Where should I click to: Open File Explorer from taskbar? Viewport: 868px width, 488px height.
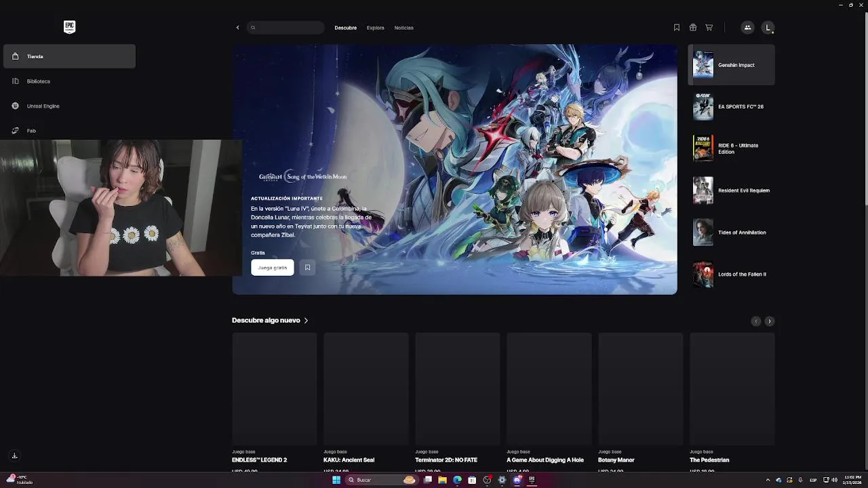443,480
